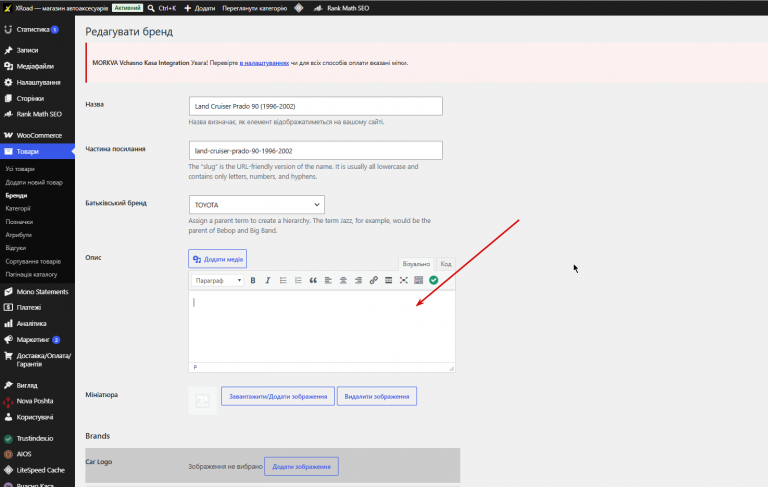The image size is (768, 487).
Task: Click Видалити зображення button
Action: tap(377, 396)
